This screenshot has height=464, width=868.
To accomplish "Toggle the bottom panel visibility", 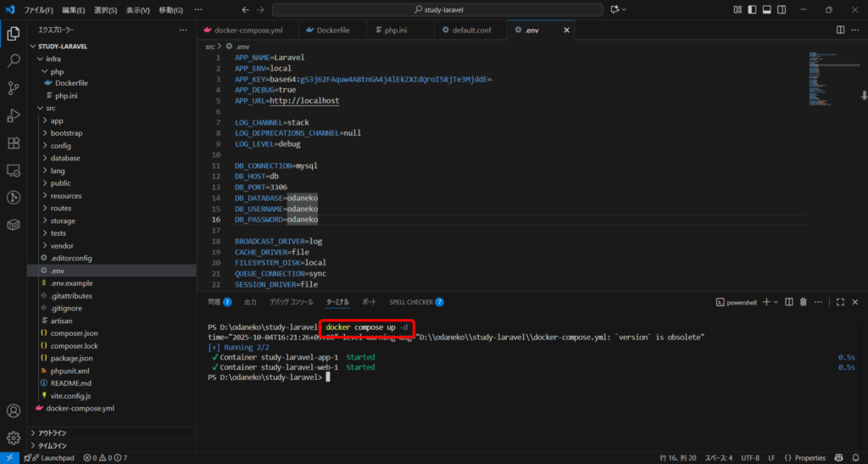I will coord(766,9).
